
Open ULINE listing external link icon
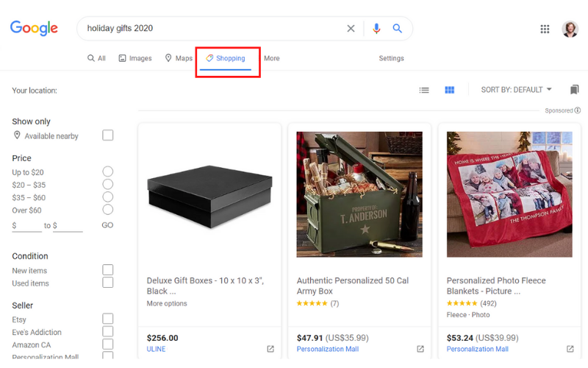270,349
